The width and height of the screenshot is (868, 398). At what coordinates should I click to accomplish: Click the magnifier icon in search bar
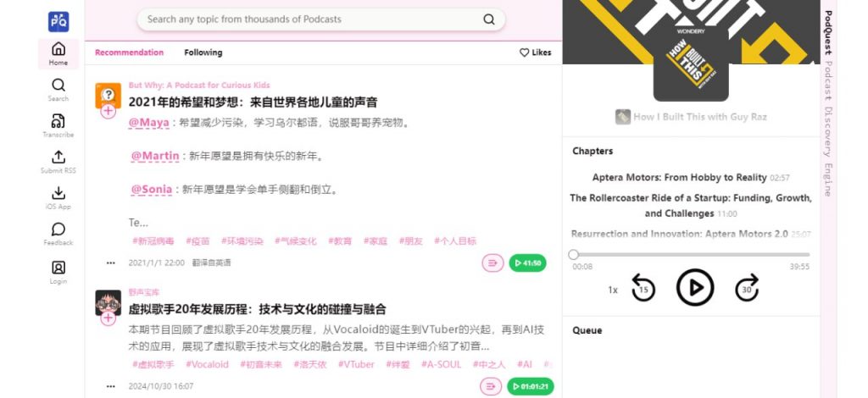click(489, 19)
